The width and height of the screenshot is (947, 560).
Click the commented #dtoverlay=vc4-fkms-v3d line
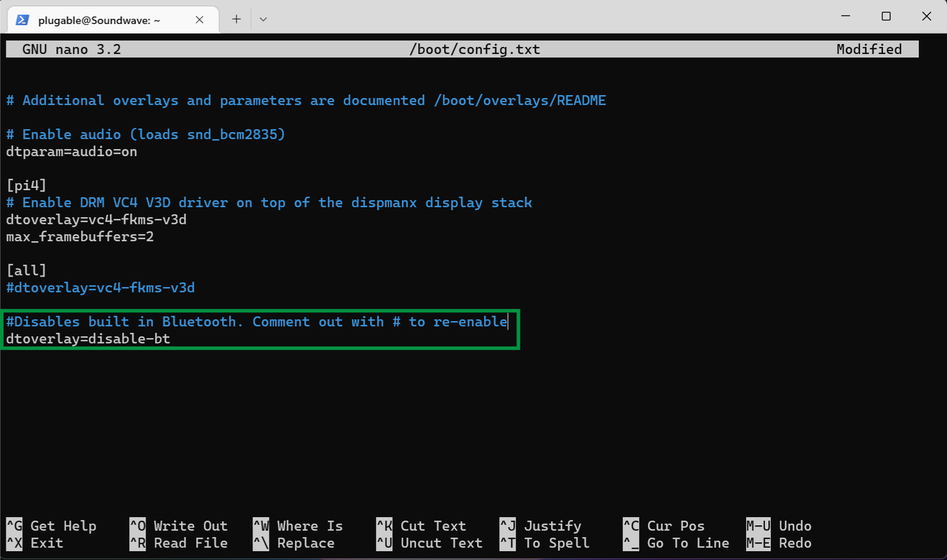tap(100, 288)
